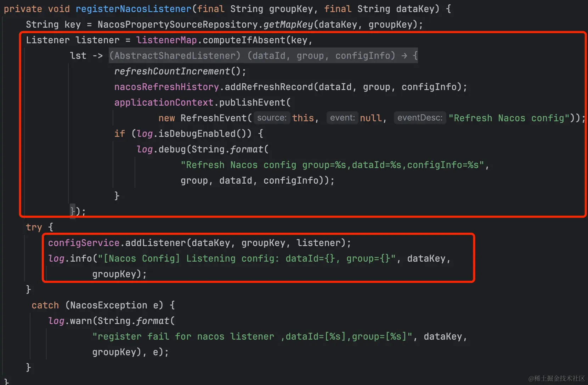588x385 pixels.
Task: Click the 'source:' parameter hint
Action: (272, 118)
